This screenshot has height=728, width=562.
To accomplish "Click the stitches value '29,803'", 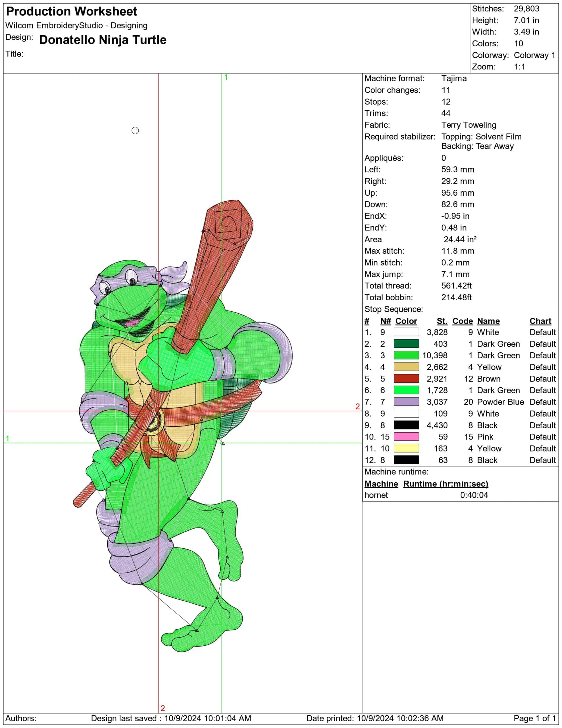I will [526, 9].
